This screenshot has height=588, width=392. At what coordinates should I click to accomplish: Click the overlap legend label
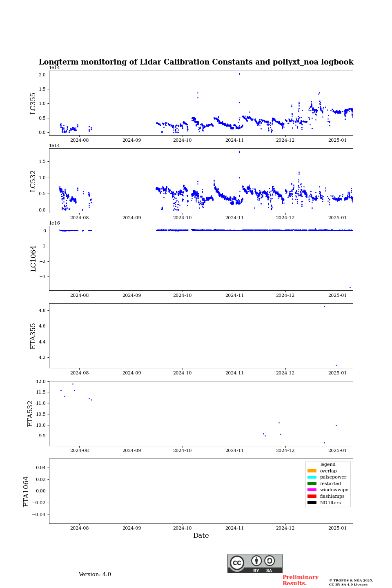328,471
